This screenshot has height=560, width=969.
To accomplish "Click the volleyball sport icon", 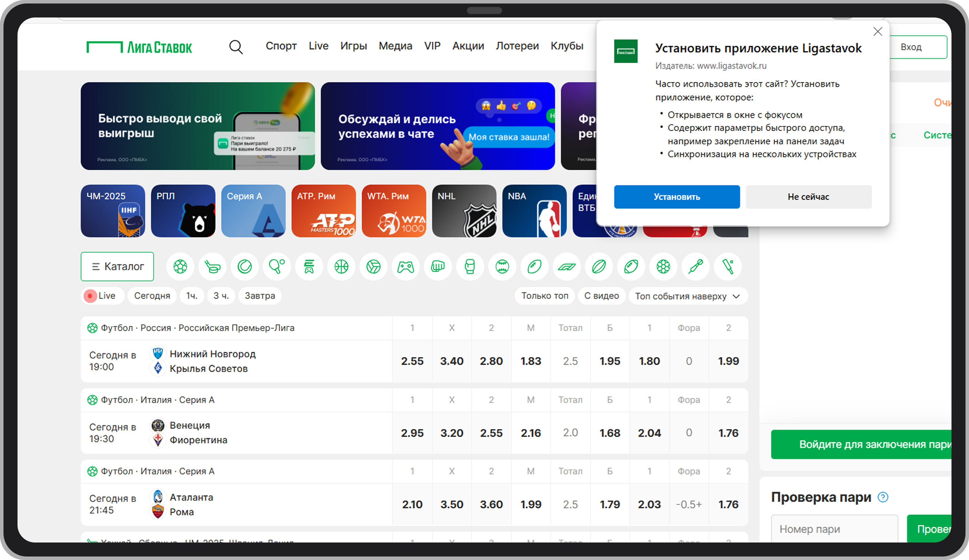I will point(373,266).
